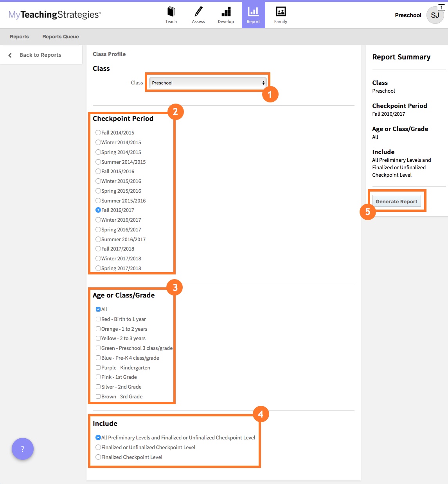Select Finalized Checkpoint Level option

(x=98, y=457)
